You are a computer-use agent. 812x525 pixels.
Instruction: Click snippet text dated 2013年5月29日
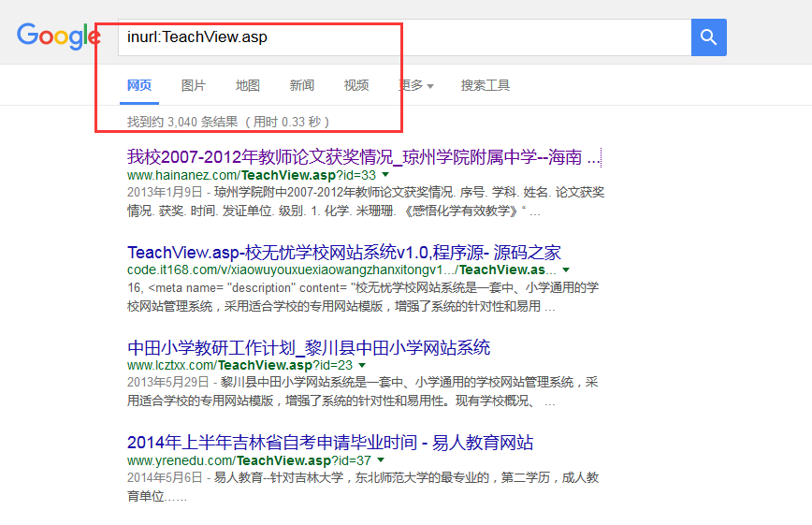363,392
